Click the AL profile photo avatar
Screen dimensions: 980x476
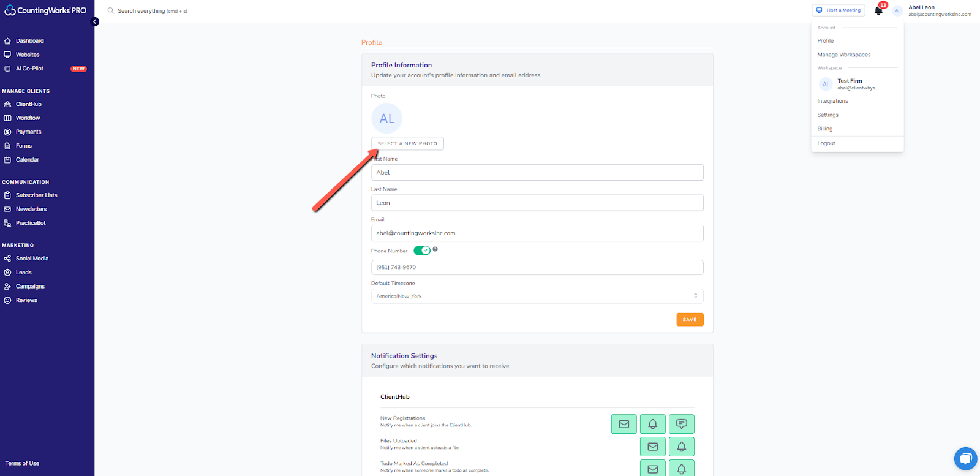coord(387,118)
